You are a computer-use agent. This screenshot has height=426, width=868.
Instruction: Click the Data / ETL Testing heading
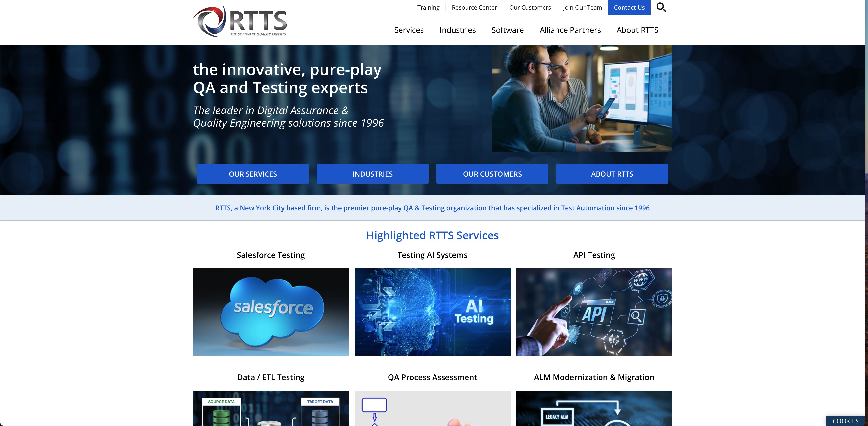[271, 378]
